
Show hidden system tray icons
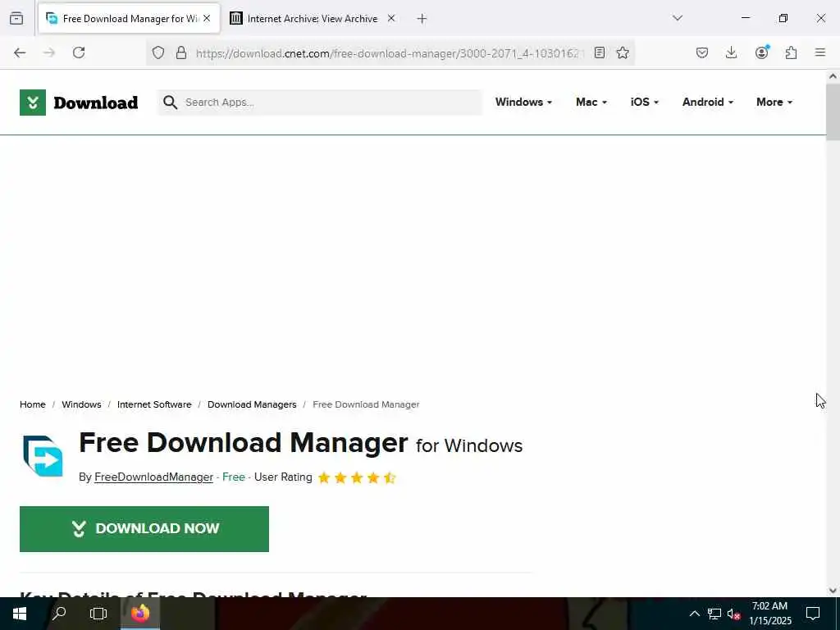(694, 614)
